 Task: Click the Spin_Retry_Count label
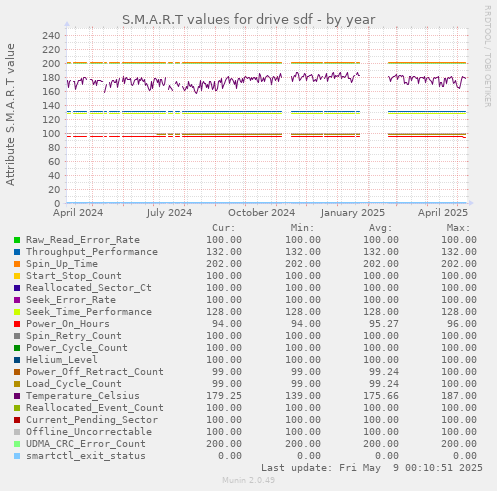coord(74,336)
